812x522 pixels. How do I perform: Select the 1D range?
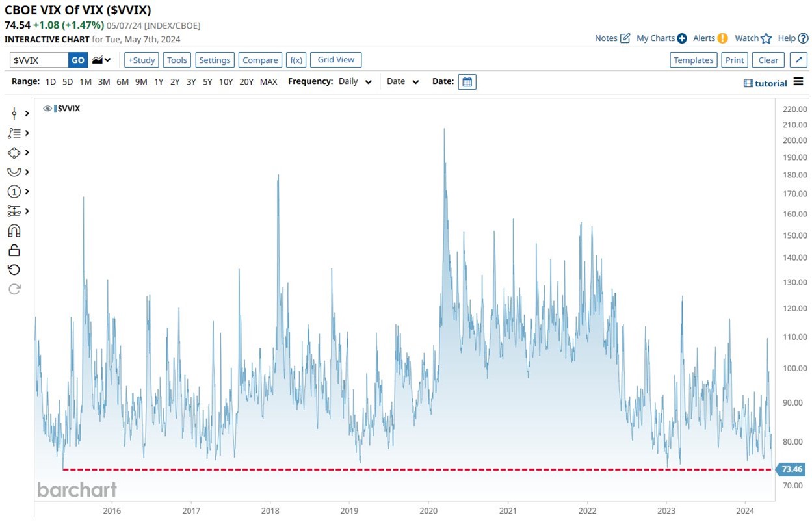[51, 82]
